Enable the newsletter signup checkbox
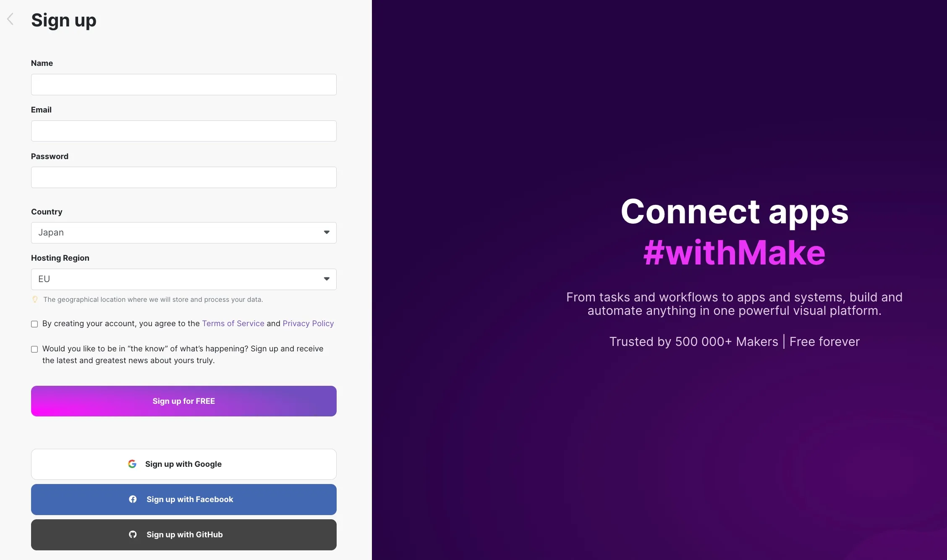 34,349
